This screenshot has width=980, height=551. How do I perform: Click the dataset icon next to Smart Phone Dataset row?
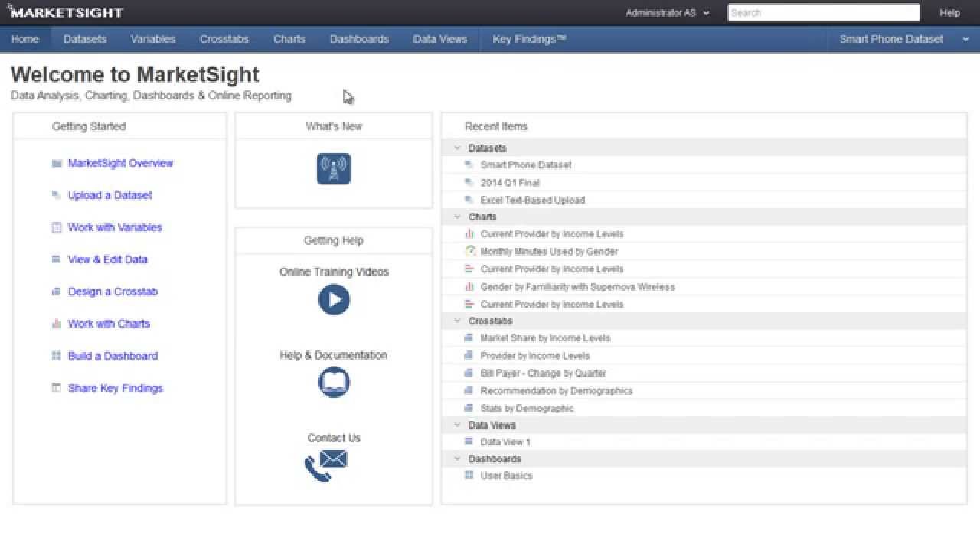pyautogui.click(x=469, y=165)
